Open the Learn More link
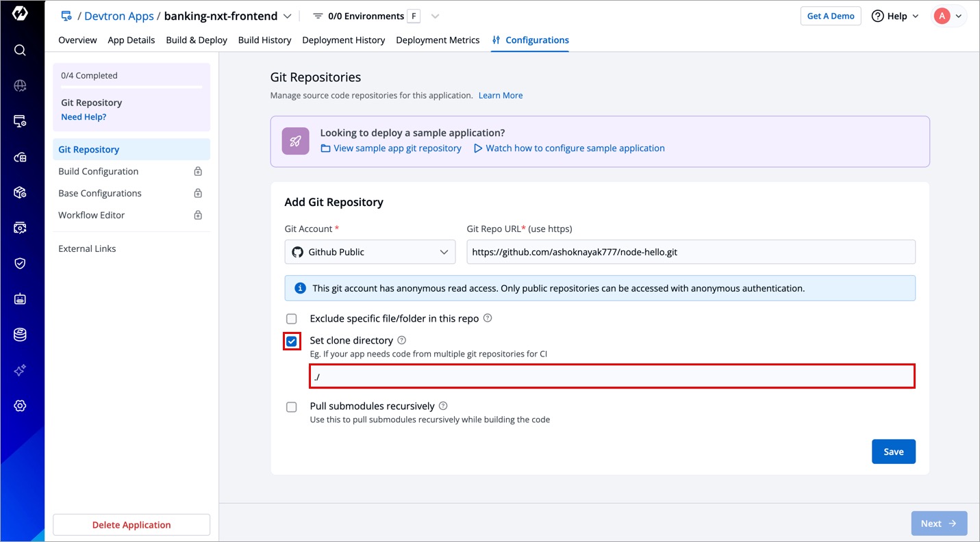980x542 pixels. tap(500, 95)
